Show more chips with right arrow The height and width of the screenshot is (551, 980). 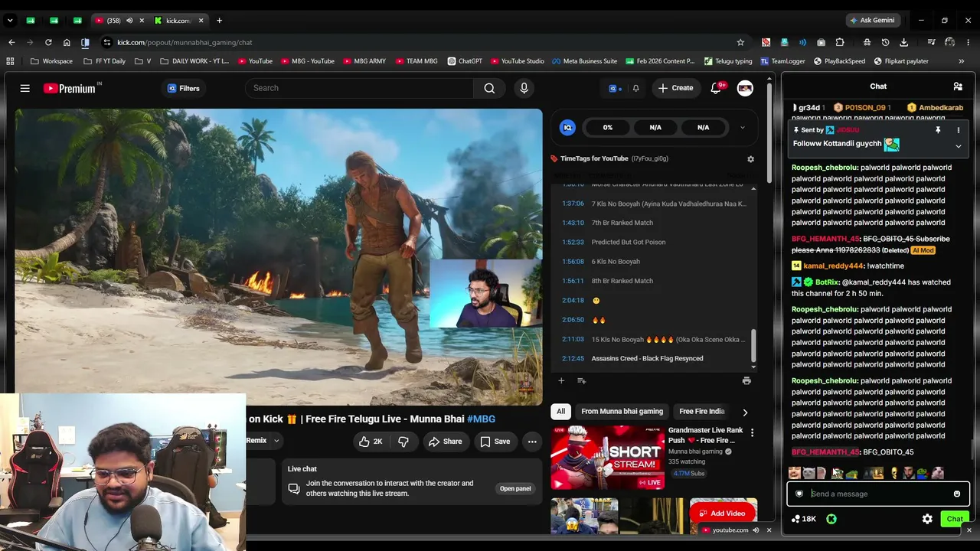tap(745, 412)
